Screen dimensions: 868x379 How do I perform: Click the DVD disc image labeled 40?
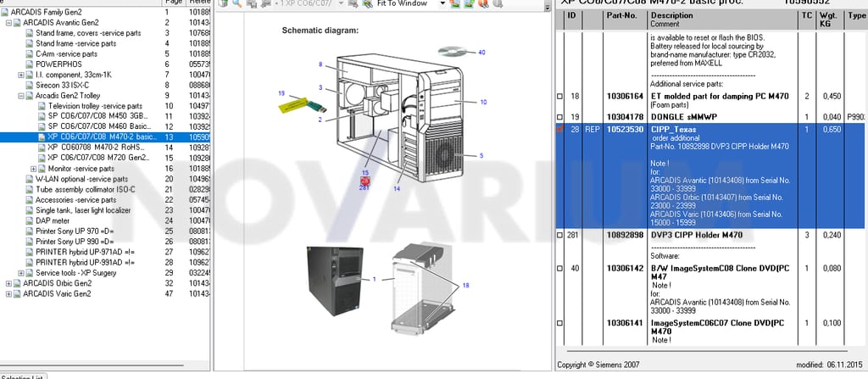(x=453, y=52)
